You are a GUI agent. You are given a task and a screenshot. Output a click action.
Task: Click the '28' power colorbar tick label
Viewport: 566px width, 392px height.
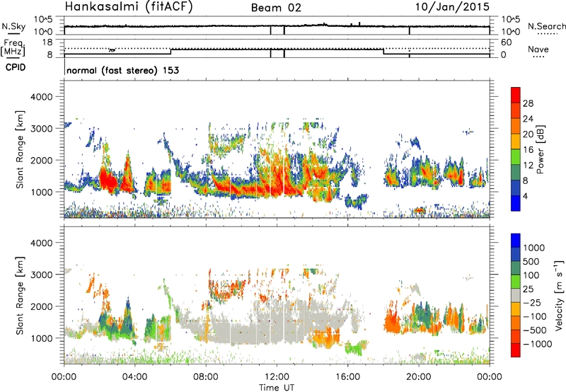[x=528, y=103]
